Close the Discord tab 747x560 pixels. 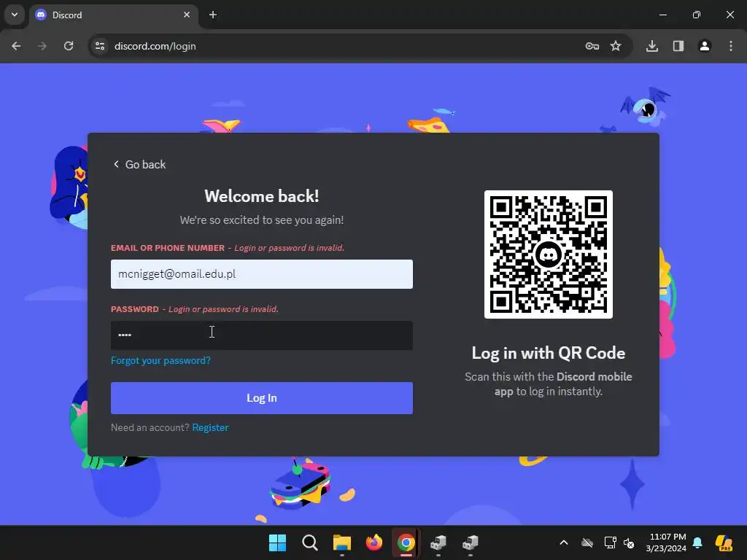click(187, 15)
